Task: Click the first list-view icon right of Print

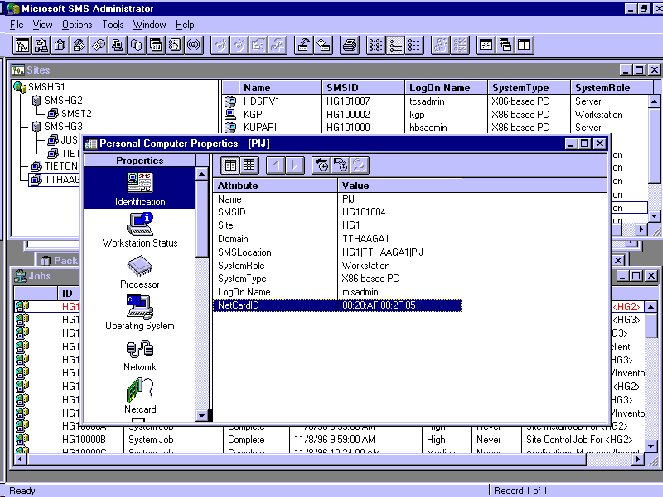Action: coord(375,45)
